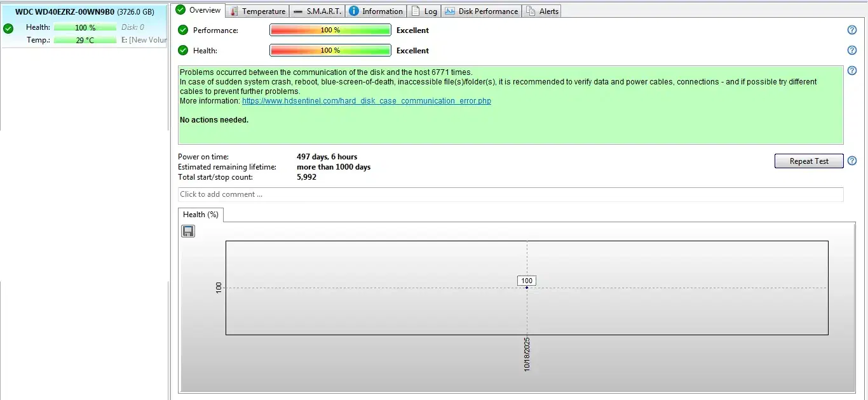Click the disk status check icon in sidebar
Screen dimensions: 868x400
[x=8, y=28]
